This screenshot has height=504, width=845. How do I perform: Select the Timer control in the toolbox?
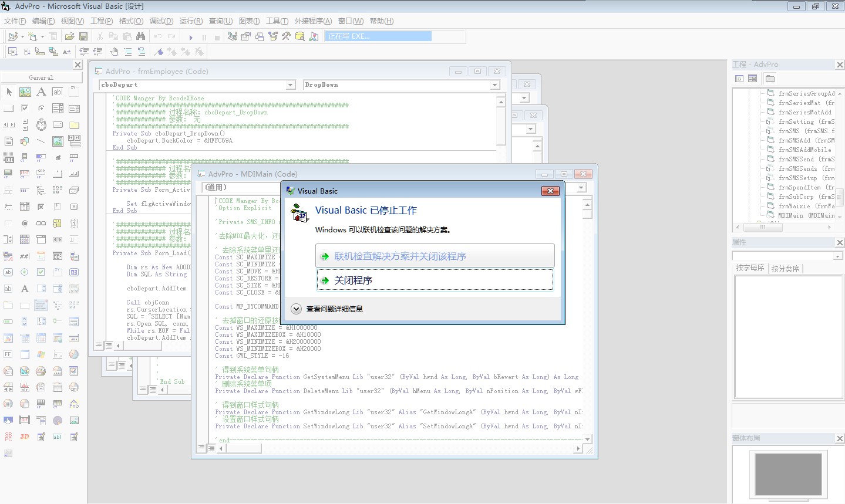(x=41, y=125)
